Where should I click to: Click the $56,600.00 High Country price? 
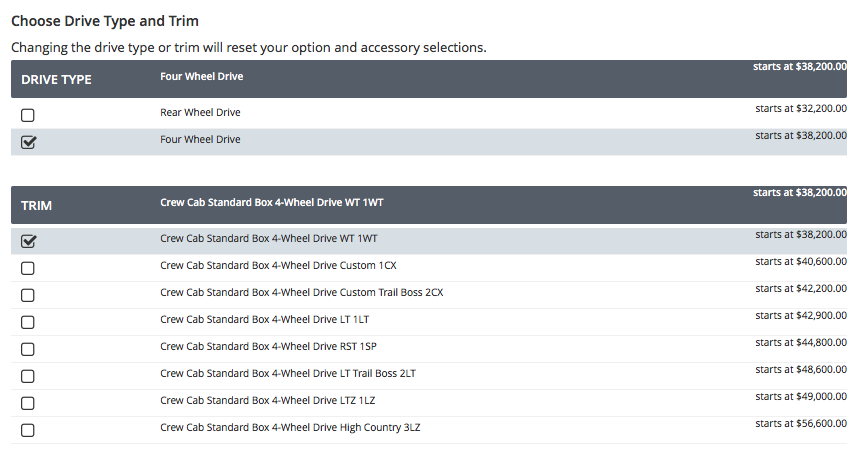800,423
